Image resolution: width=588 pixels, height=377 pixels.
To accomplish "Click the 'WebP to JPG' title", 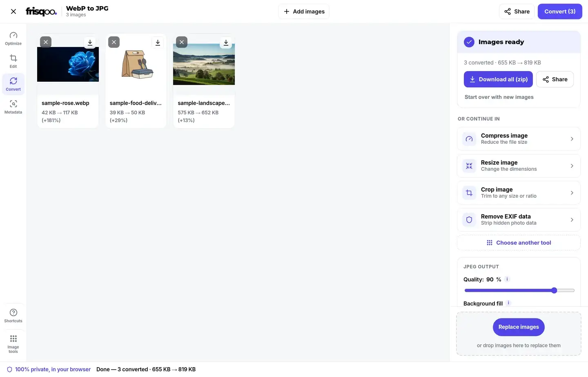I will [87, 8].
